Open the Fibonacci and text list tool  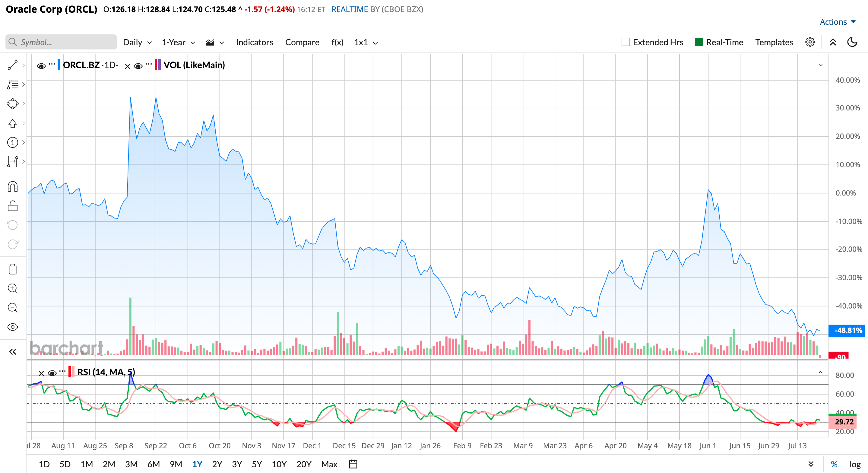[x=12, y=84]
